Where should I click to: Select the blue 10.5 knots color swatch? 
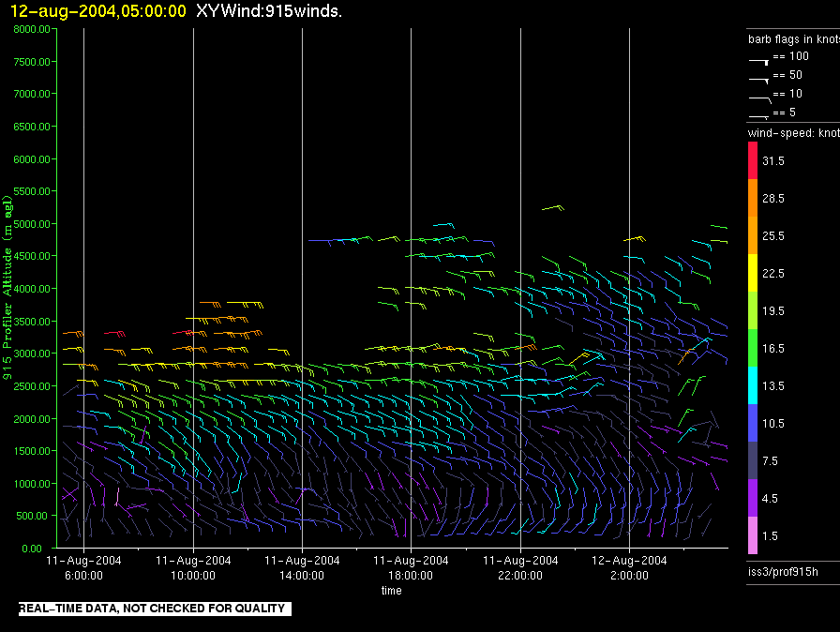(x=753, y=423)
